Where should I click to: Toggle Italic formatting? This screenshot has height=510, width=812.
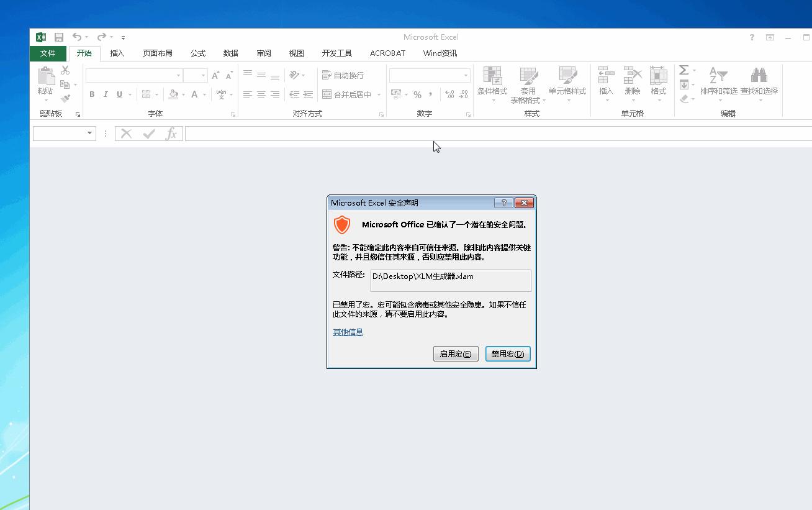tap(106, 94)
